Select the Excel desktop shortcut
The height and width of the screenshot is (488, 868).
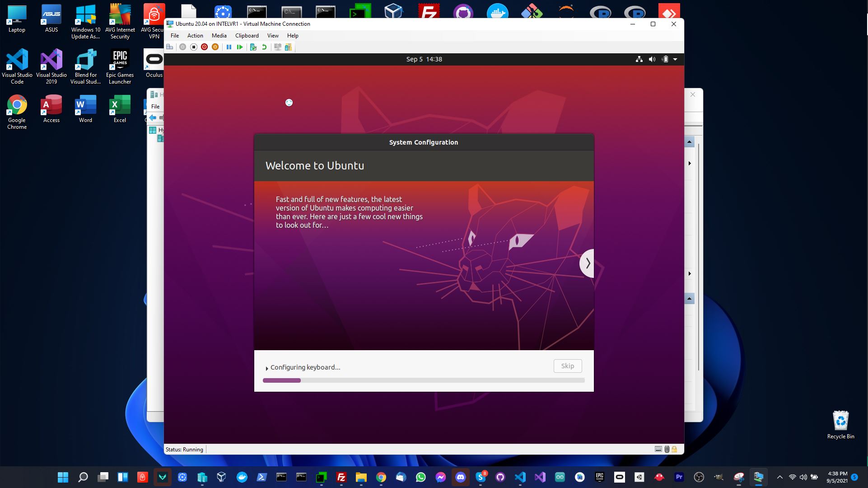click(x=120, y=109)
